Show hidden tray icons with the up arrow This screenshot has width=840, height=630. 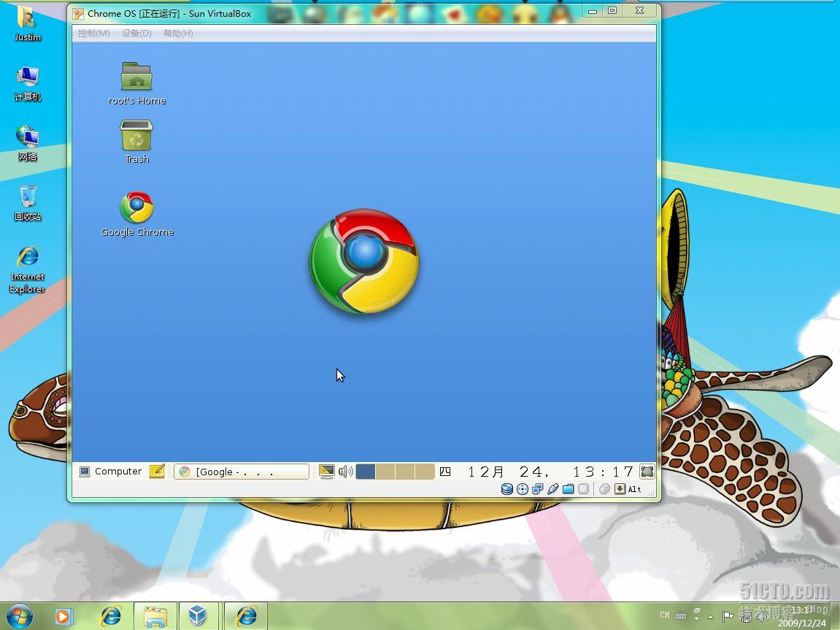click(710, 617)
